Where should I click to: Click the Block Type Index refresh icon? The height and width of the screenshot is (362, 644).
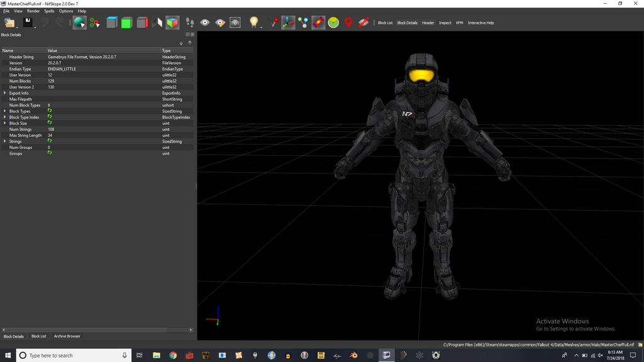pyautogui.click(x=49, y=117)
